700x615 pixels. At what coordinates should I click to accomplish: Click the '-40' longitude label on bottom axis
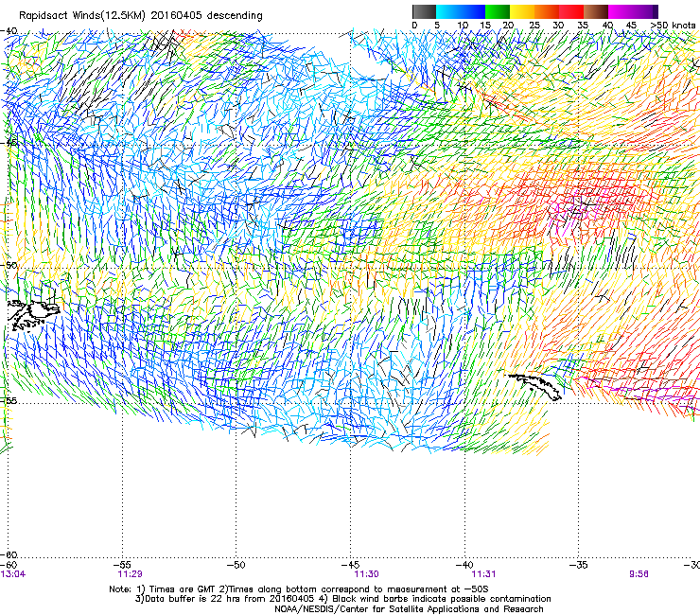[x=464, y=565]
